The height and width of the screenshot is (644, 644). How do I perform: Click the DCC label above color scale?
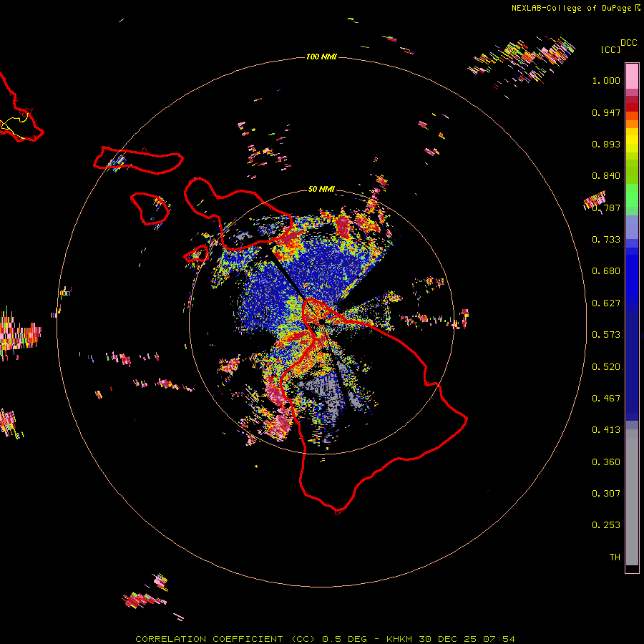(628, 43)
